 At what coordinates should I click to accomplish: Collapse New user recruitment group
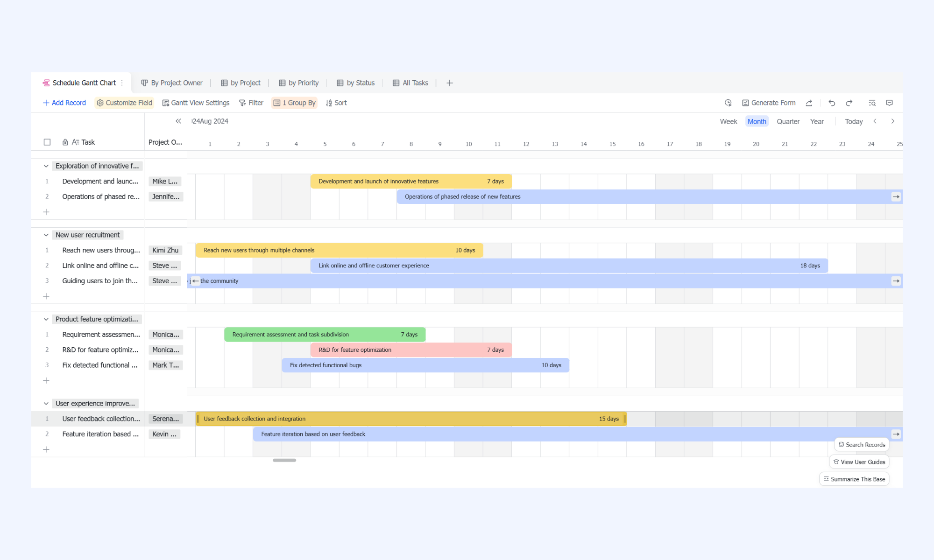(46, 235)
